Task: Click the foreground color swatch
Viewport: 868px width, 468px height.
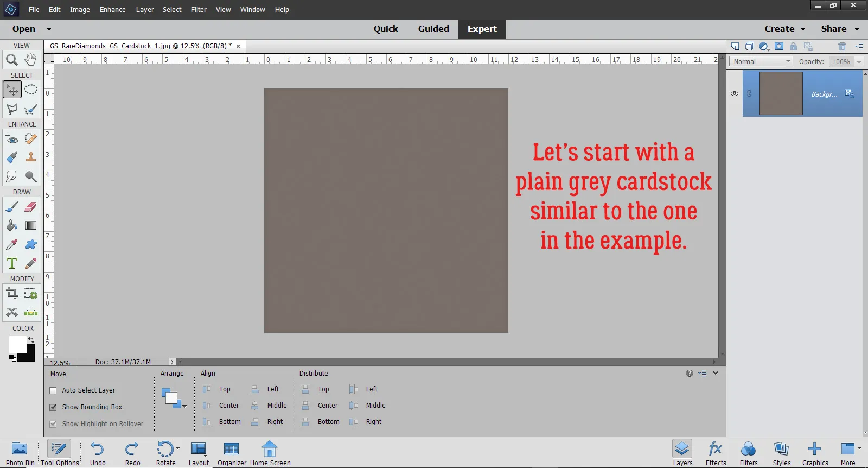Action: (17, 344)
